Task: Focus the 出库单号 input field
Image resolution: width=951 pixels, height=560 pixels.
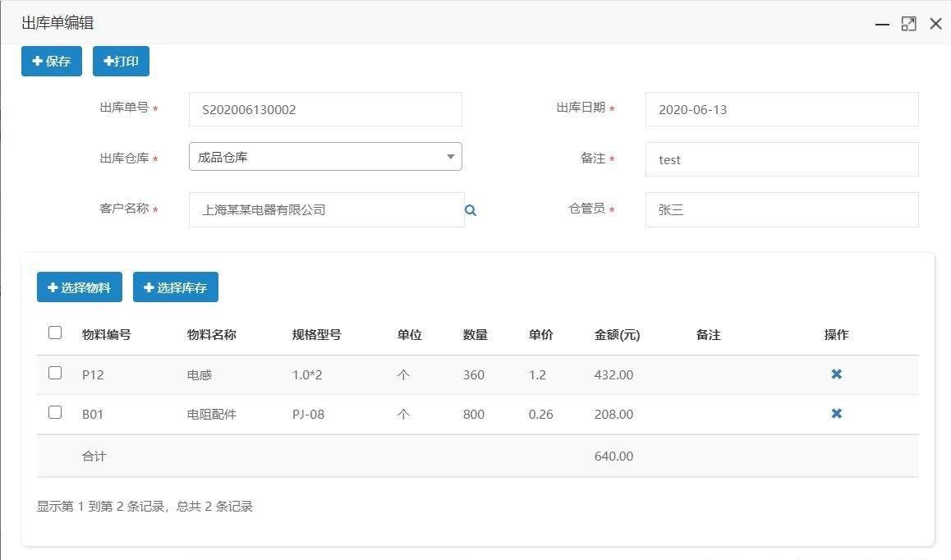Action: pyautogui.click(x=325, y=109)
